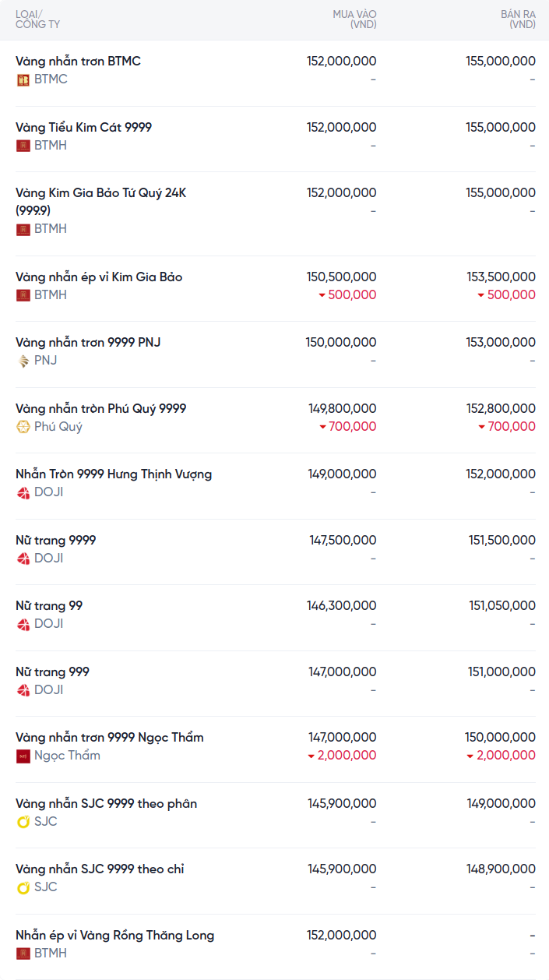Click Ngọc Thẩm sell price drop of 2,000,000
Image resolution: width=549 pixels, height=980 pixels.
pos(501,756)
